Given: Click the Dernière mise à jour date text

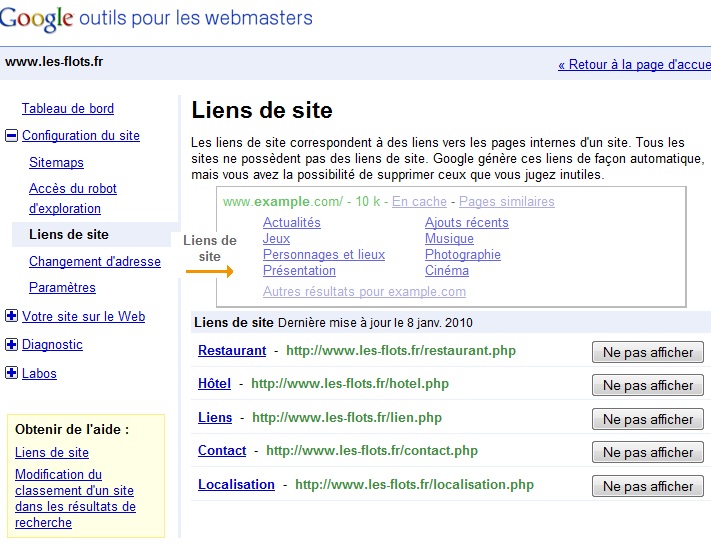Looking at the screenshot, I should pyautogui.click(x=375, y=322).
